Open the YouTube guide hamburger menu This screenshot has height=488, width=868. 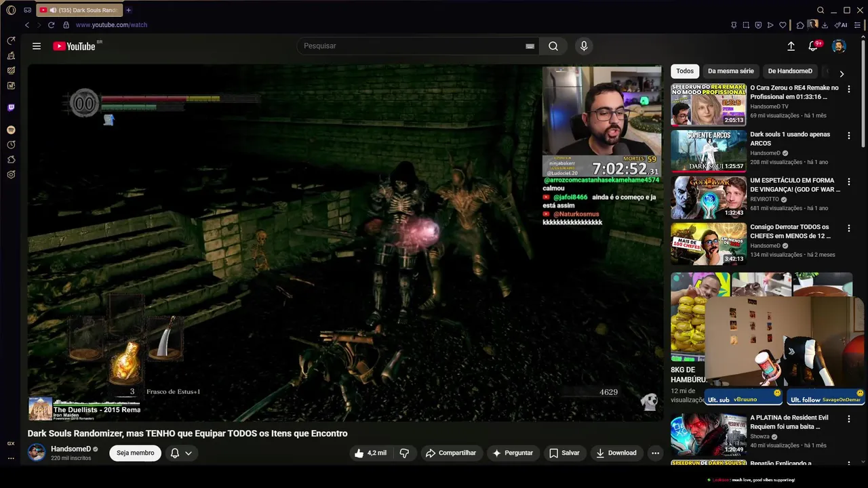click(37, 46)
